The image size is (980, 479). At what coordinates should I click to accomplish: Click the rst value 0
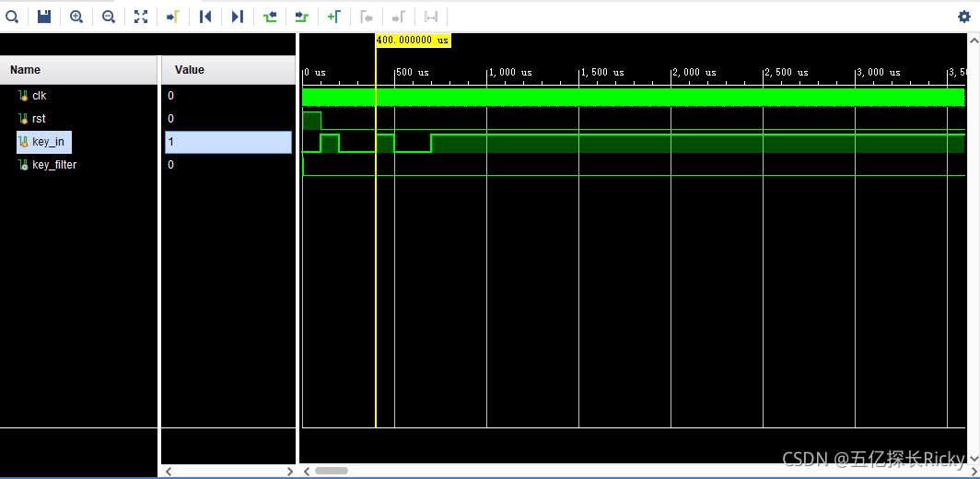(x=170, y=119)
